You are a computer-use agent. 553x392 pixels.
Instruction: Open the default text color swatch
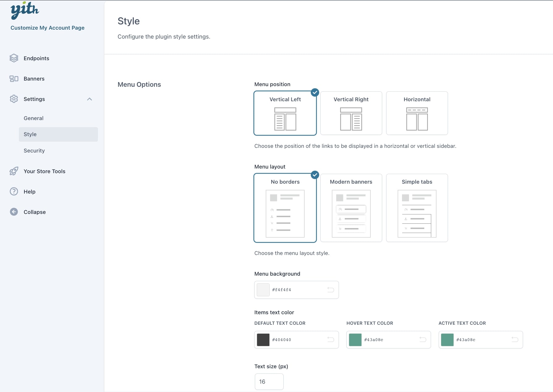(263, 340)
